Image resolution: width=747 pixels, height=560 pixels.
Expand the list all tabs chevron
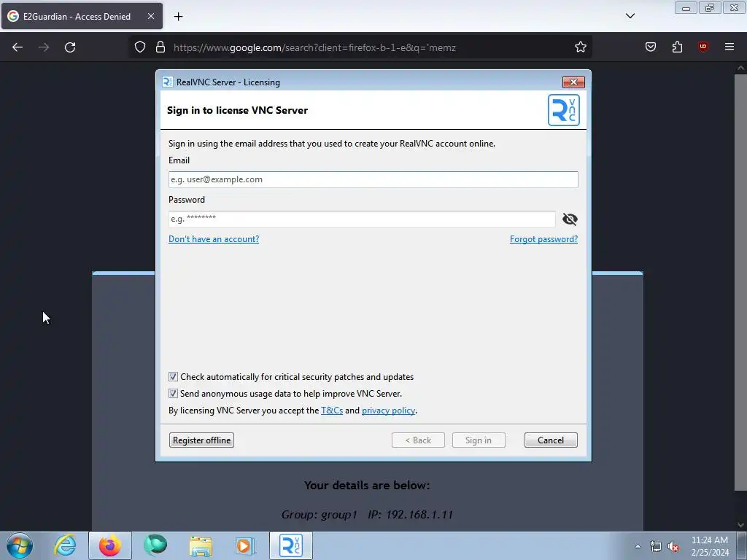point(630,16)
